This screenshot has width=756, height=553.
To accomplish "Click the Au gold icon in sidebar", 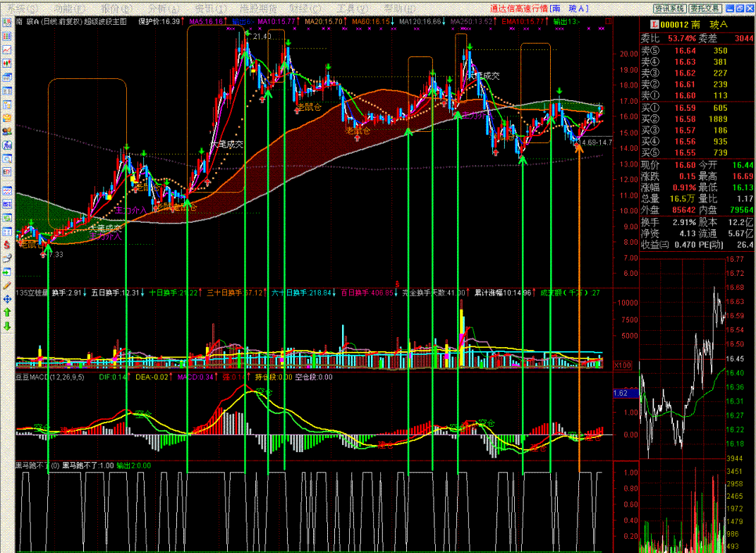I will [7, 145].
